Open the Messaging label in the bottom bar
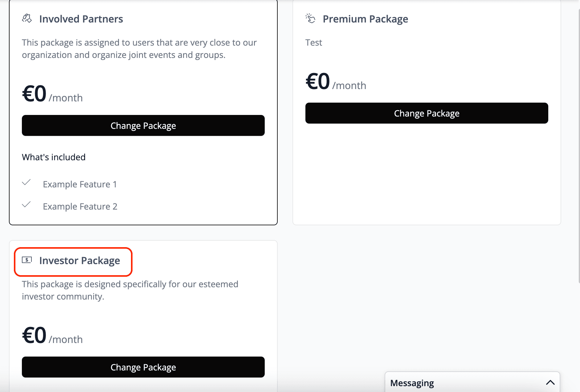 pos(412,383)
